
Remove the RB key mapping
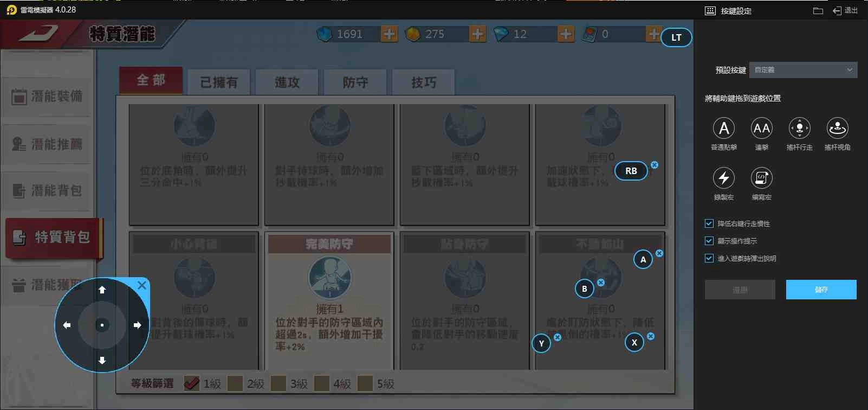655,165
